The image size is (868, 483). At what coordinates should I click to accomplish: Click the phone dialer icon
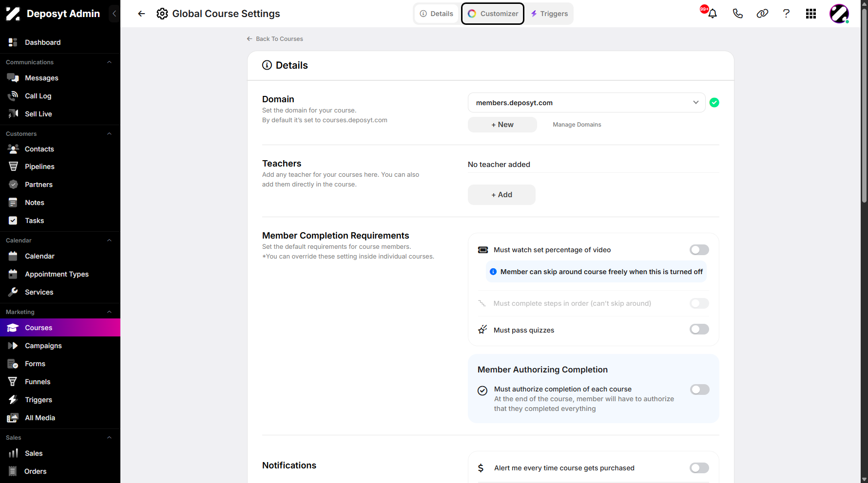coord(737,14)
